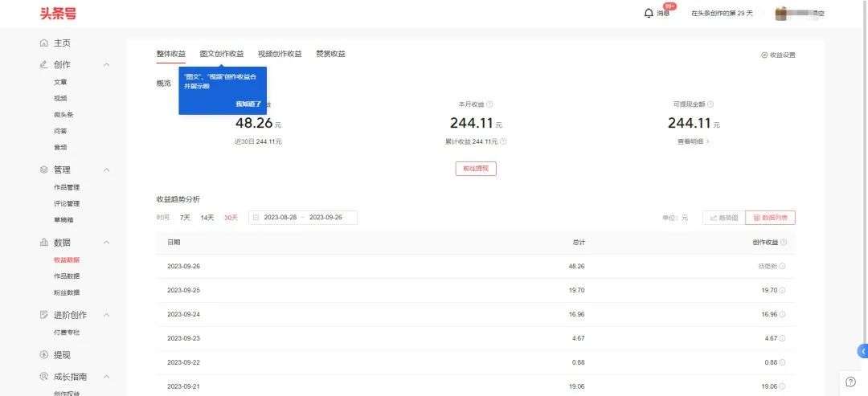The image size is (868, 396).
Task: Click the 2023-09-26 date cell in the table
Action: (x=184, y=266)
